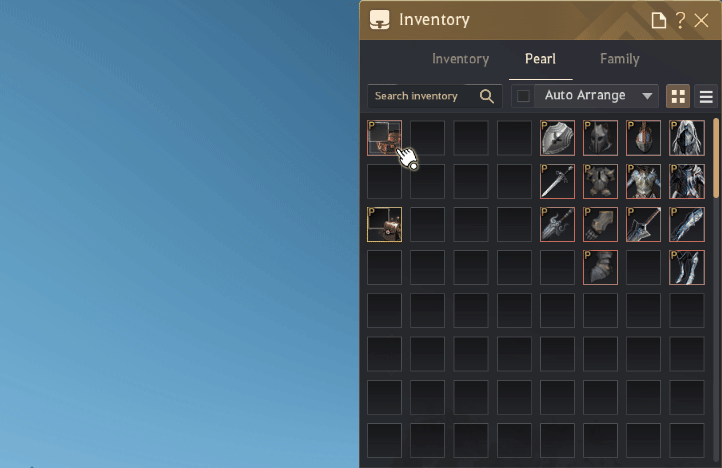This screenshot has height=468, width=722.
Task: Open the Inventory tab
Action: point(460,59)
